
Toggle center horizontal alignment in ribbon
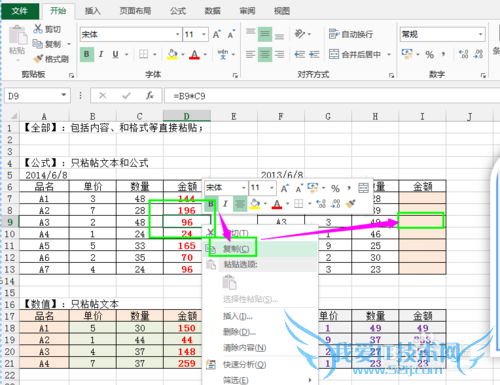point(265,54)
